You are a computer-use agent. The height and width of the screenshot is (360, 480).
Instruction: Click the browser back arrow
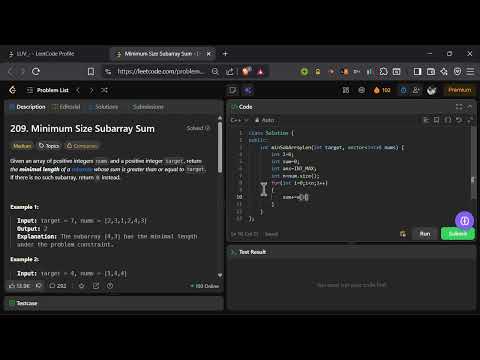coord(11,71)
